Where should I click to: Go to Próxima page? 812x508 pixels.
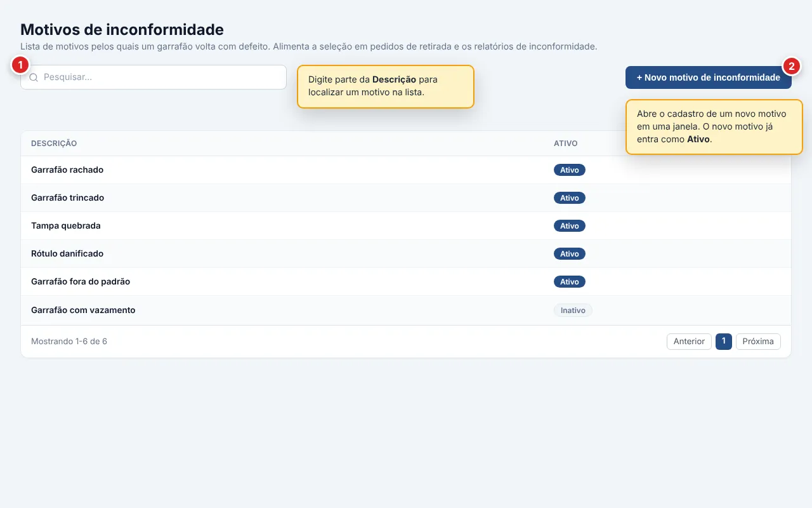click(758, 342)
